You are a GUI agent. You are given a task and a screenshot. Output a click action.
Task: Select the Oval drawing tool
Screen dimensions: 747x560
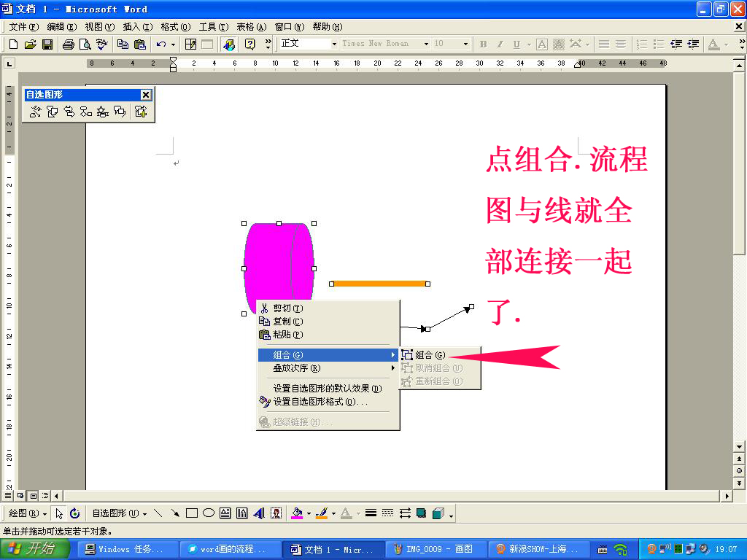click(208, 513)
